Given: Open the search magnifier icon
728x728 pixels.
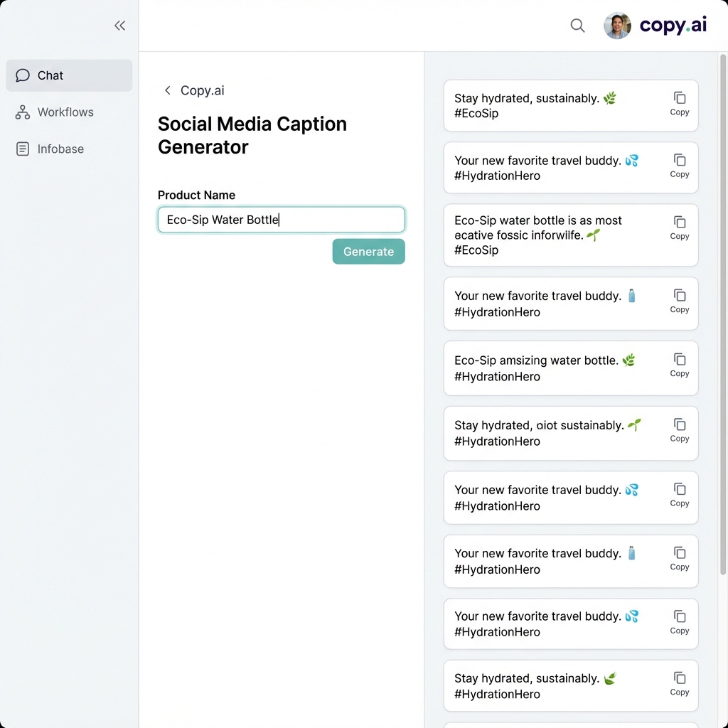Looking at the screenshot, I should click(x=577, y=26).
